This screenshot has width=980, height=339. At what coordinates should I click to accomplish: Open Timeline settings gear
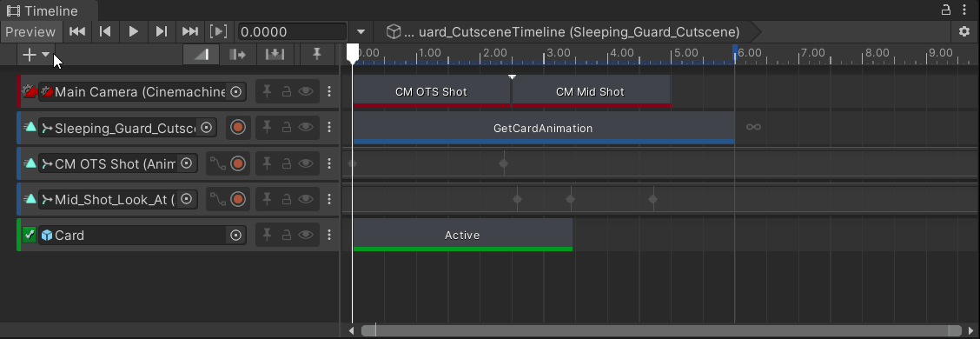[964, 31]
